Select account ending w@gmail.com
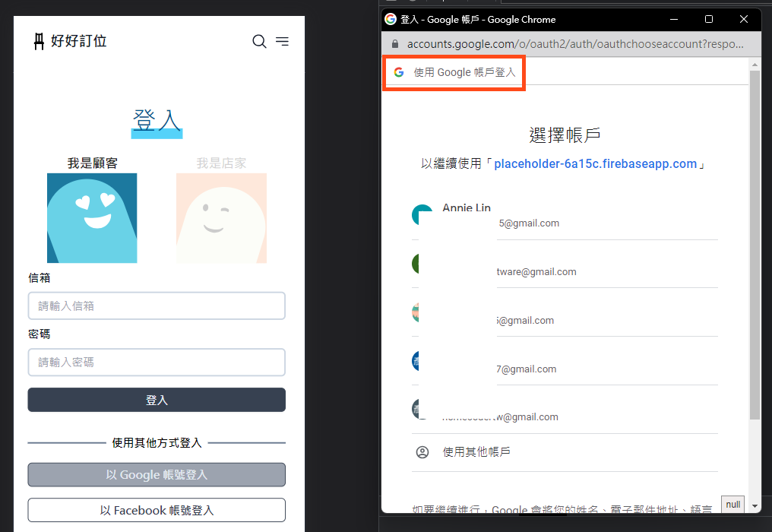This screenshot has width=772, height=532. pos(565,410)
